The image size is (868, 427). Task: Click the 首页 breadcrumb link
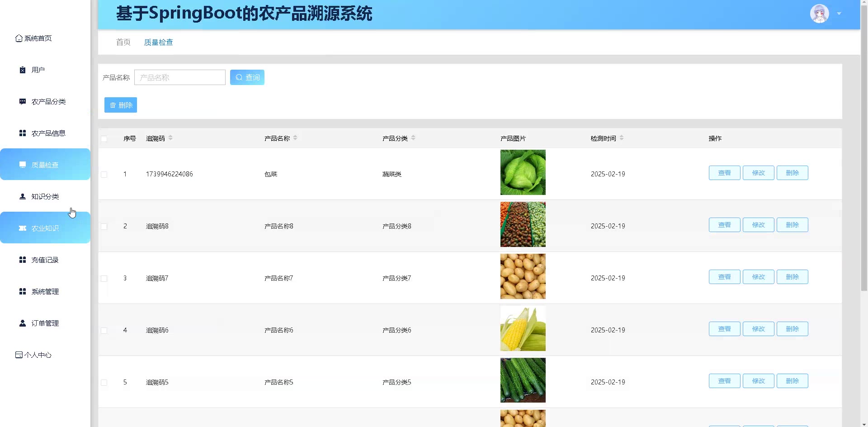click(x=123, y=42)
